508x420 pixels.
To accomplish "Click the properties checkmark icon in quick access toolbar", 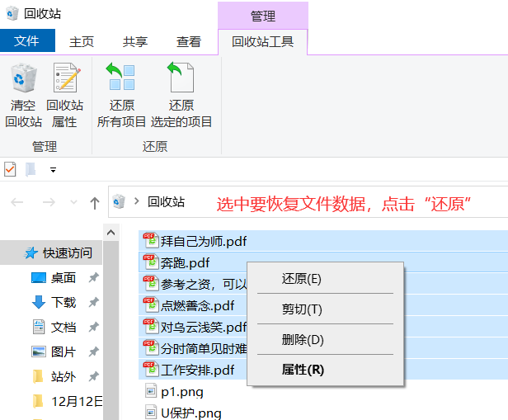I will 10,169.
